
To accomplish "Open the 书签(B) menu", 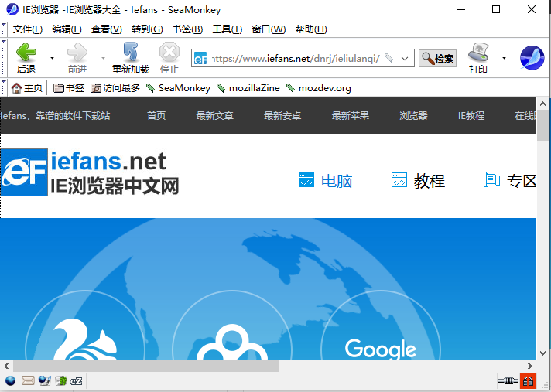I will click(187, 29).
